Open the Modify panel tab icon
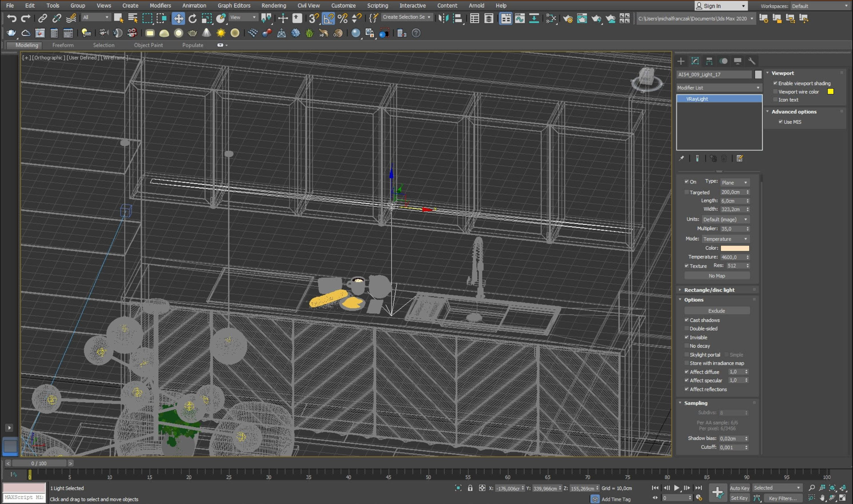The height and width of the screenshot is (504, 853). coord(695,61)
